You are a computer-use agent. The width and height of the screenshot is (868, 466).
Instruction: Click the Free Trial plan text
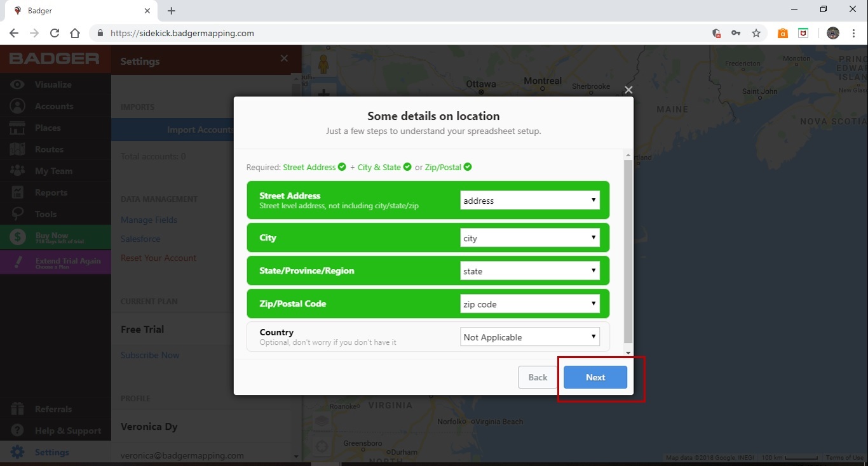pyautogui.click(x=142, y=329)
